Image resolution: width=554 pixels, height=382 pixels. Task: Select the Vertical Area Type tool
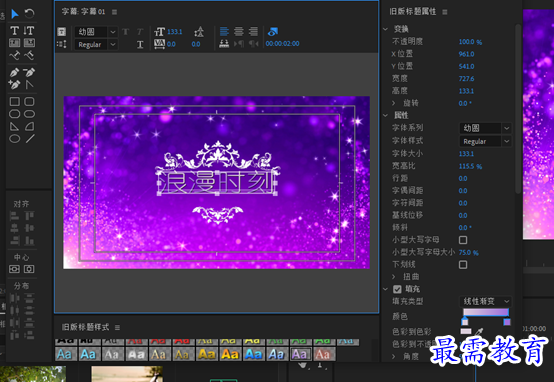click(x=29, y=43)
